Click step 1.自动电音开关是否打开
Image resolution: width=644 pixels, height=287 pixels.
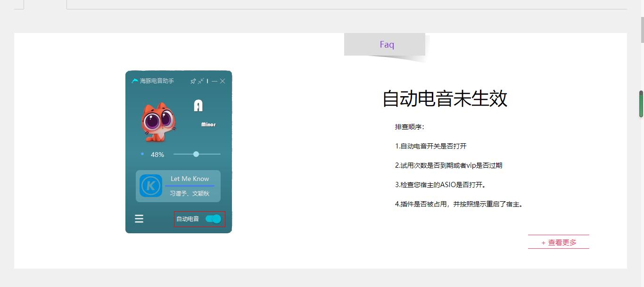coord(431,146)
